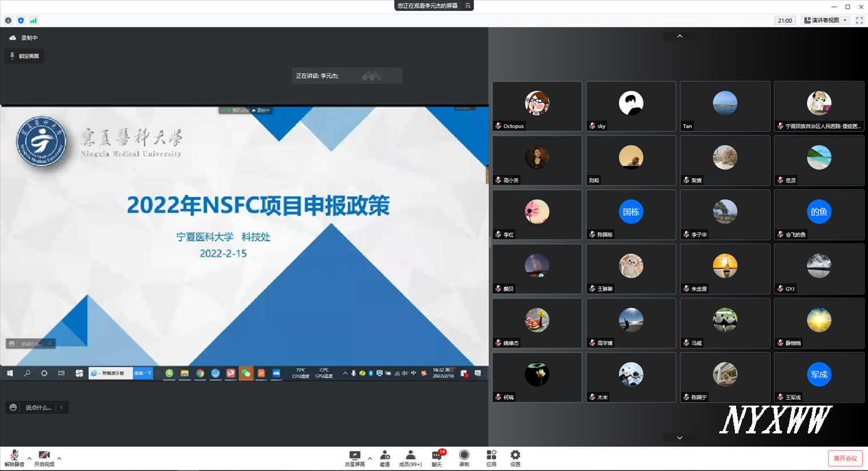Expand the audio options arrow beside mute
The width and height of the screenshot is (868, 471).
click(x=30, y=458)
